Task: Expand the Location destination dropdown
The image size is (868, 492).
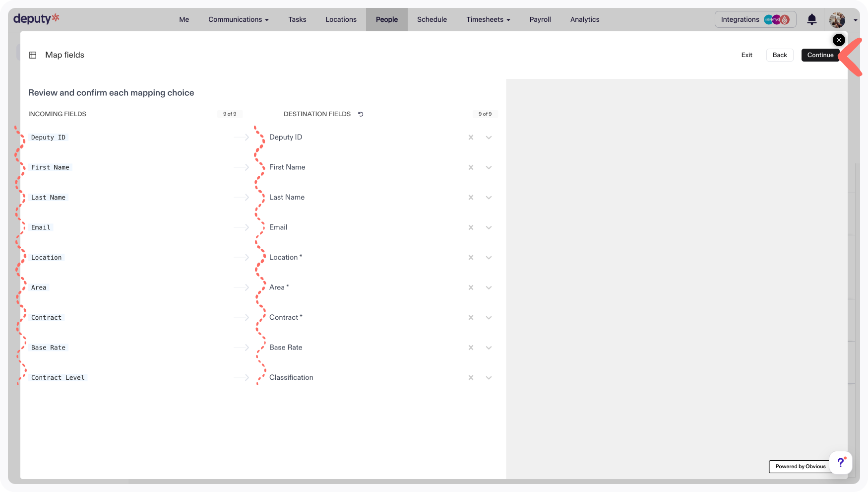Action: [x=489, y=258]
